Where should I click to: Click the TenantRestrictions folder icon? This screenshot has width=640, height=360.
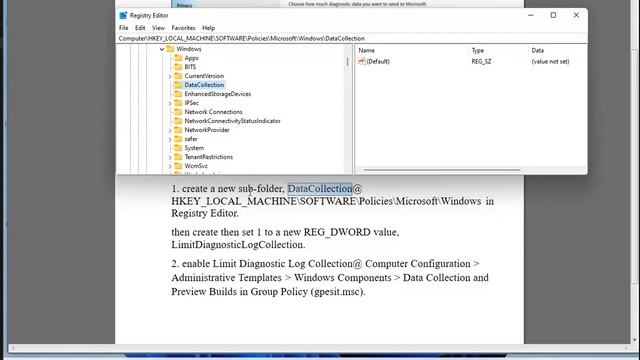pyautogui.click(x=178, y=157)
